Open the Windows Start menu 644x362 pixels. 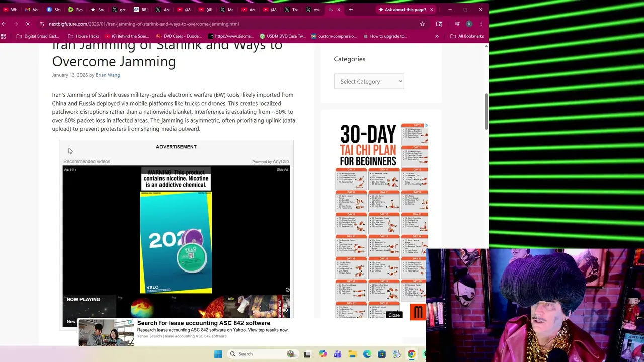pyautogui.click(x=218, y=354)
